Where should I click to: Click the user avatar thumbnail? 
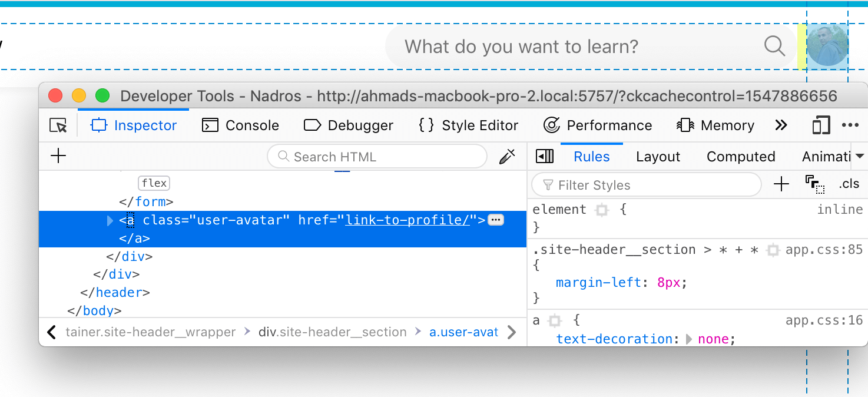[x=827, y=46]
